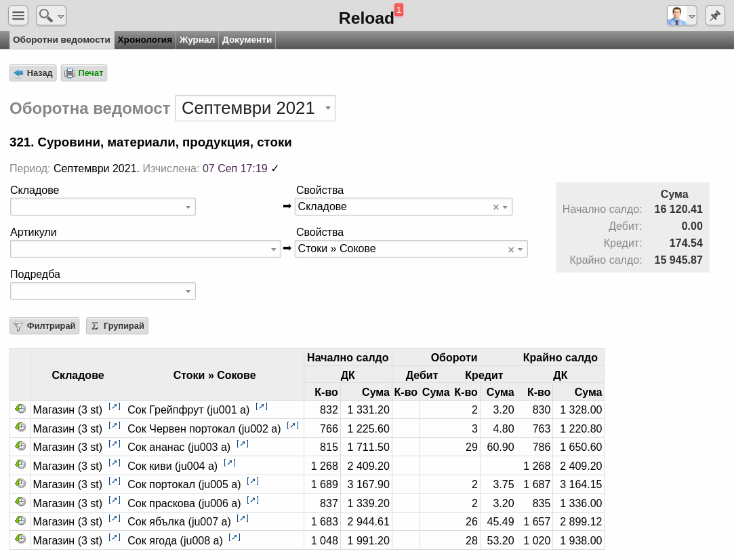The width and height of the screenshot is (734, 560).
Task: Open external link beside Сок Червен портокал (ju002 a)
Action: coord(293,425)
